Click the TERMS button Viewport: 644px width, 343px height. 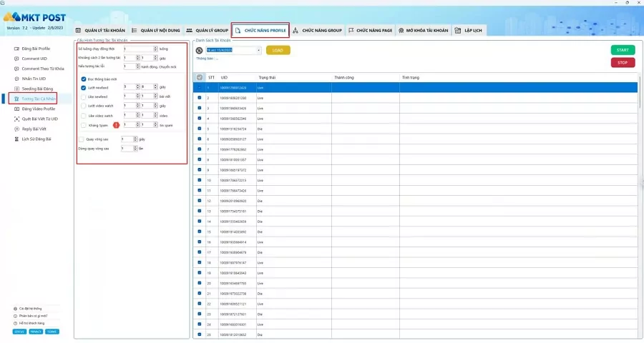point(52,332)
